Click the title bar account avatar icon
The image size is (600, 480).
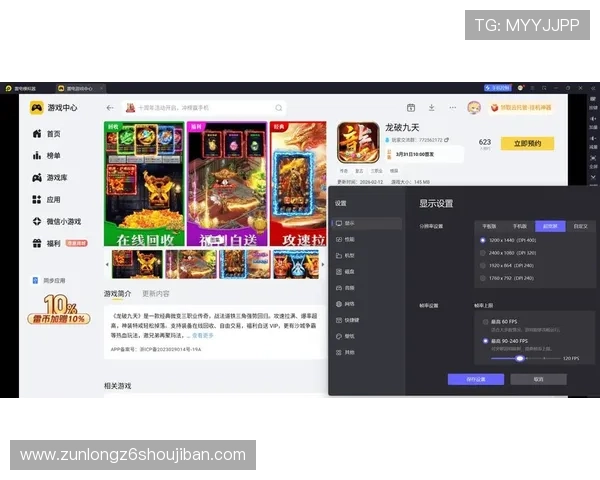coord(520,88)
